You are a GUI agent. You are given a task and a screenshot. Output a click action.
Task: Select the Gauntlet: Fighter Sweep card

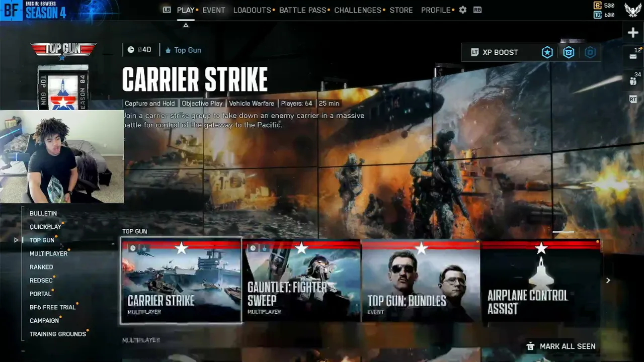(301, 281)
